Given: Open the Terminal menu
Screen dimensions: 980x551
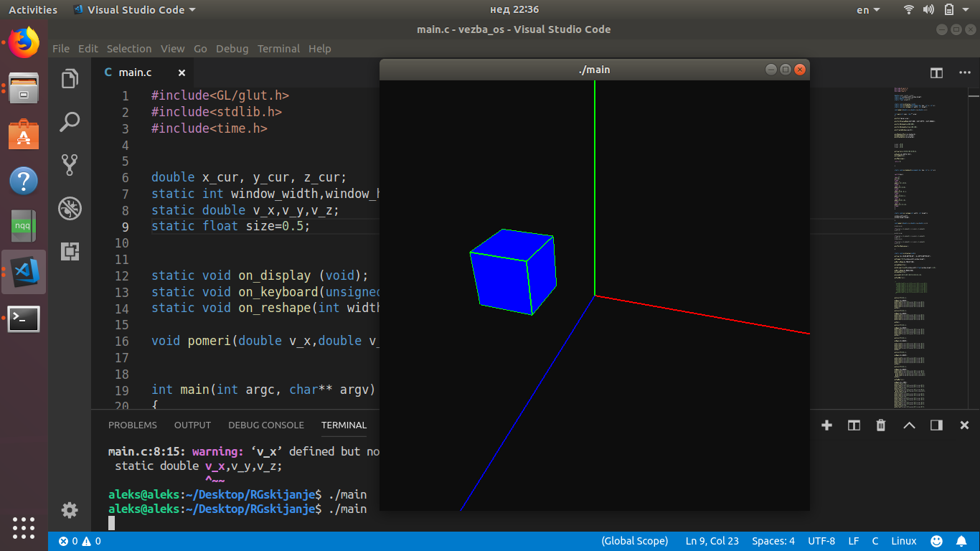Looking at the screenshot, I should coord(278,49).
